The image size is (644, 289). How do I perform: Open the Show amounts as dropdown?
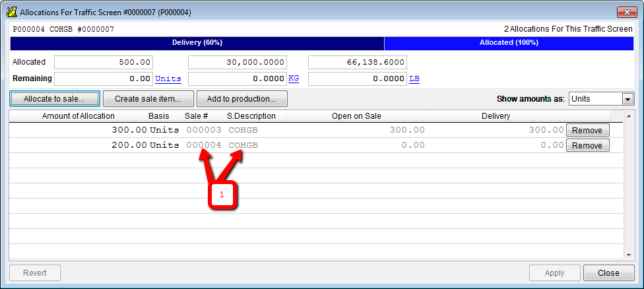coord(627,99)
